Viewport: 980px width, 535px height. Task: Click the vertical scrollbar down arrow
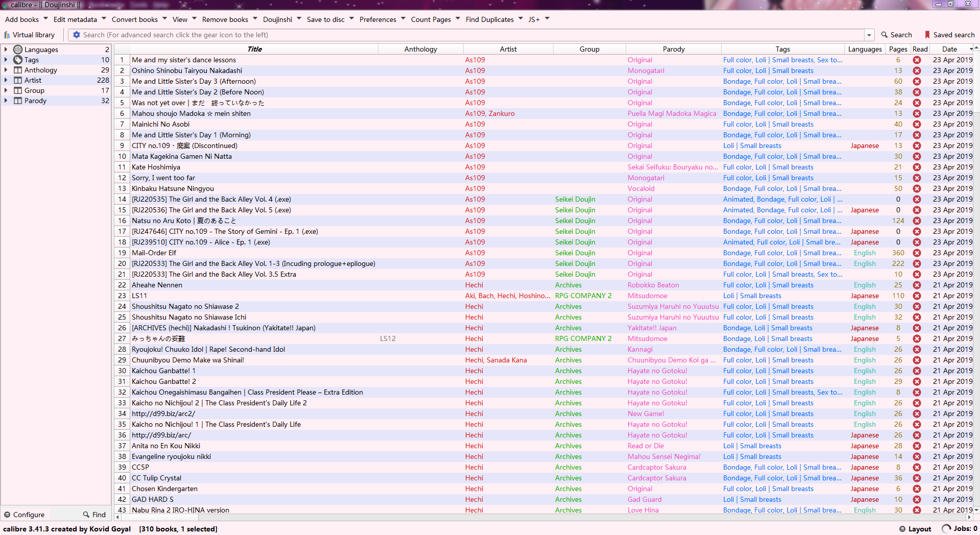[x=976, y=509]
